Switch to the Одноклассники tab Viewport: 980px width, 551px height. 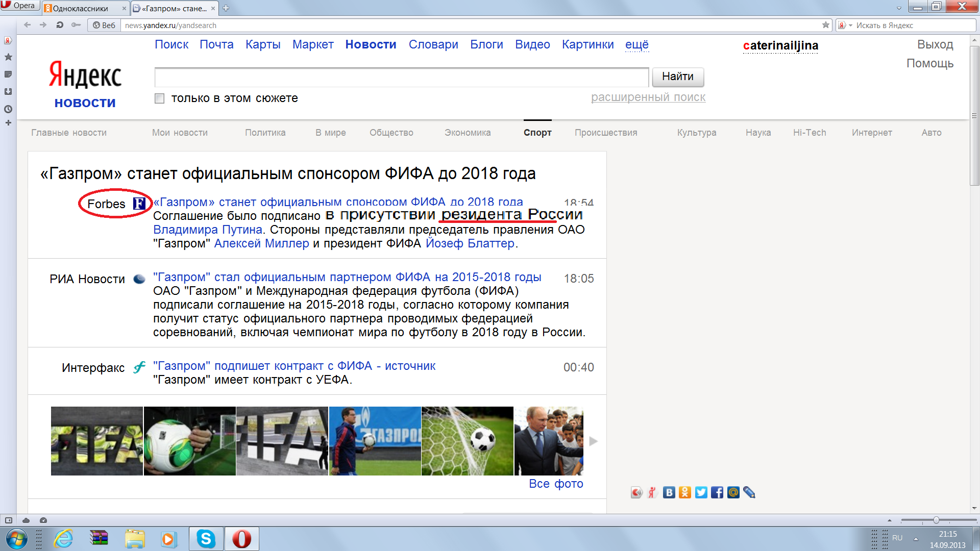(85, 9)
